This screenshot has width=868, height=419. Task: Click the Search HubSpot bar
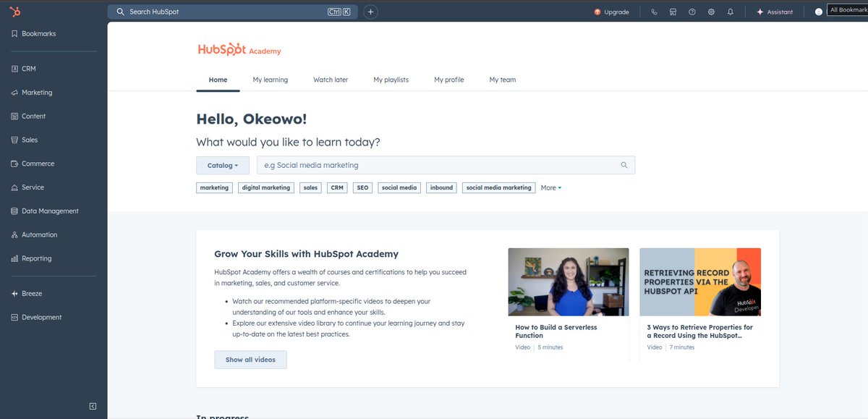point(233,12)
